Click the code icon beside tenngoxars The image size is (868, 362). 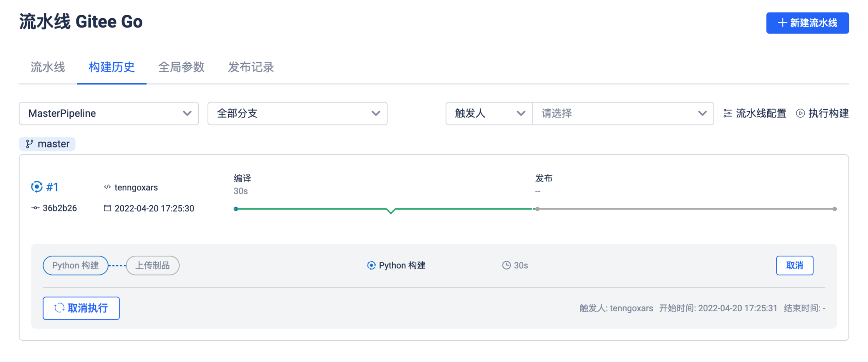(x=107, y=187)
